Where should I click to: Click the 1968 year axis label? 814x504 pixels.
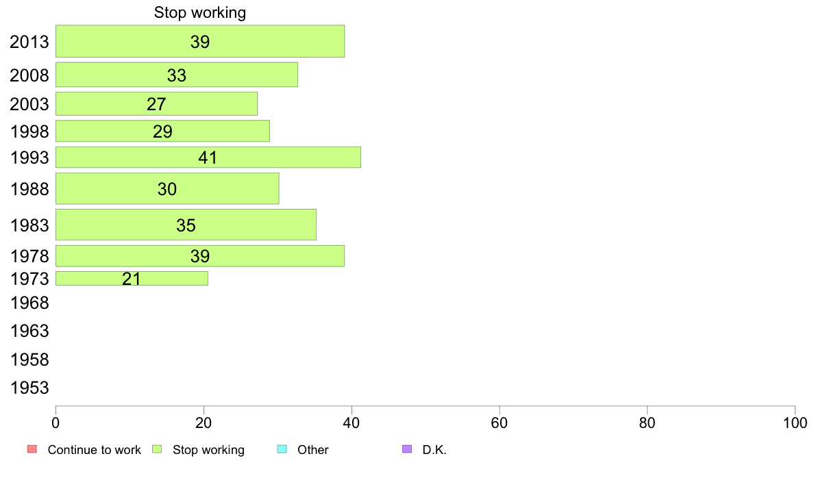tap(29, 303)
